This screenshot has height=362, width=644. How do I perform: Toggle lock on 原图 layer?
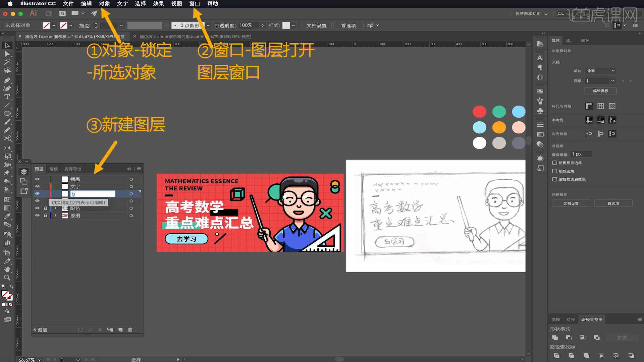[x=45, y=215]
